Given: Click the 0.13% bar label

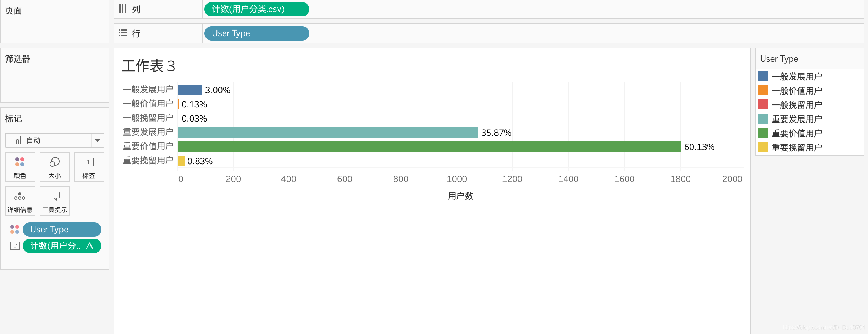Looking at the screenshot, I should (x=194, y=104).
